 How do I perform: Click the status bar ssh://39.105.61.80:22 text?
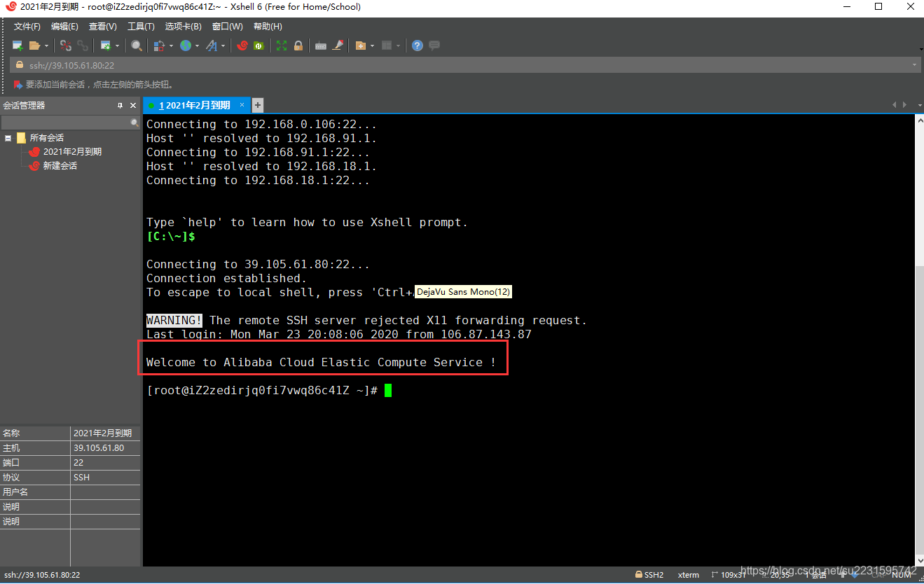(x=42, y=575)
